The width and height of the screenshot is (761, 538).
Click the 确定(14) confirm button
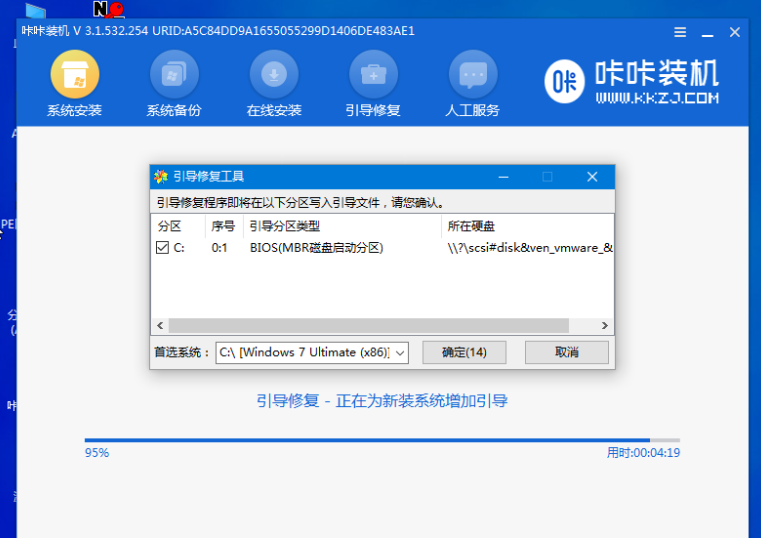pyautogui.click(x=464, y=352)
